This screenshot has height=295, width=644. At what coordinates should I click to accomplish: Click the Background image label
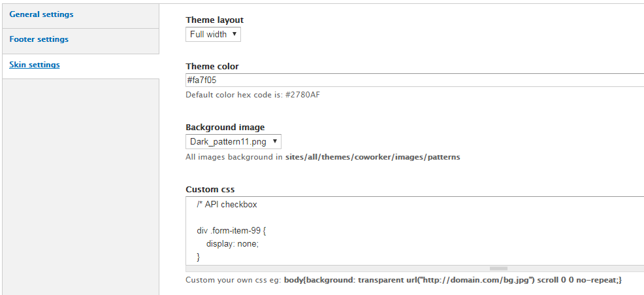tap(225, 127)
